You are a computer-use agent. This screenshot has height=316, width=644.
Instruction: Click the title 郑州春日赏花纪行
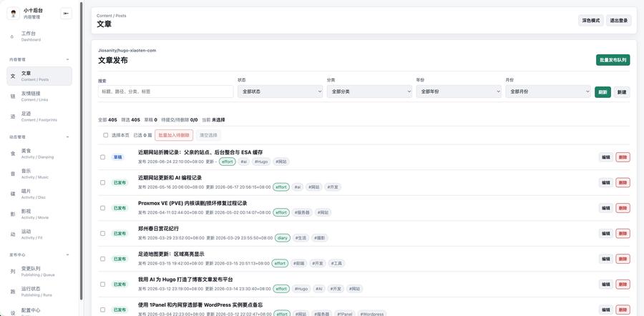point(159,229)
